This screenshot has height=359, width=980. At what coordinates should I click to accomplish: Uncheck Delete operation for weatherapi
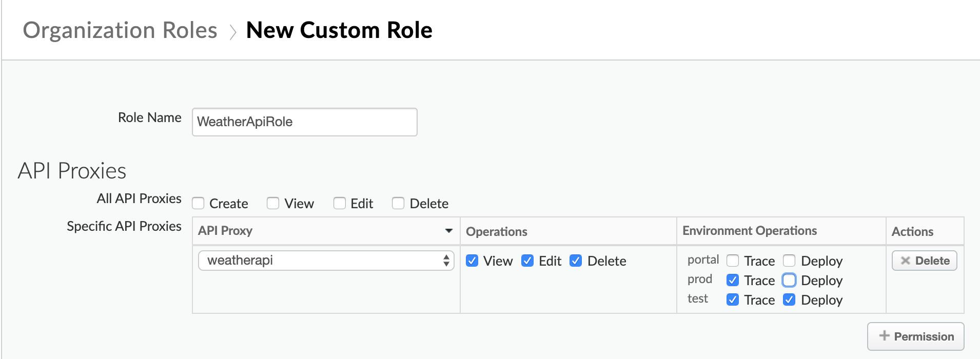point(576,261)
